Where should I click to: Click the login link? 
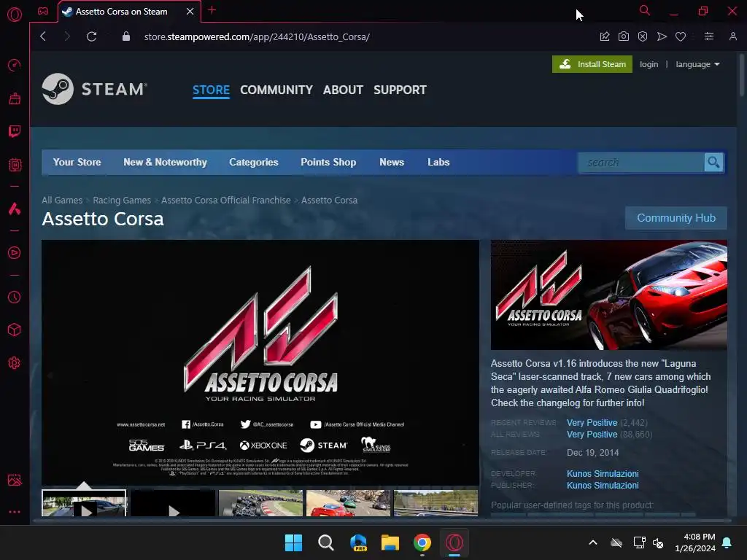[649, 64]
